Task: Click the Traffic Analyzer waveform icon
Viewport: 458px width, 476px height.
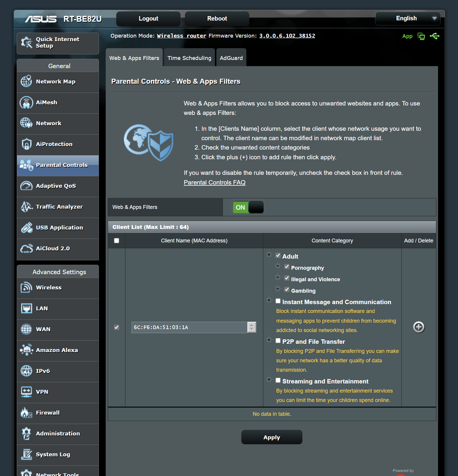Action: [x=26, y=207]
